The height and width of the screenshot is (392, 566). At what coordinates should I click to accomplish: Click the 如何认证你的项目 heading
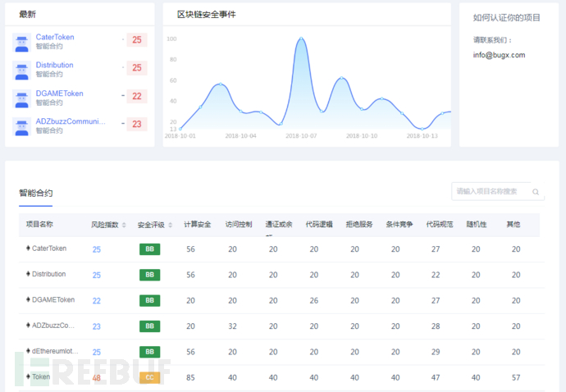(x=506, y=18)
